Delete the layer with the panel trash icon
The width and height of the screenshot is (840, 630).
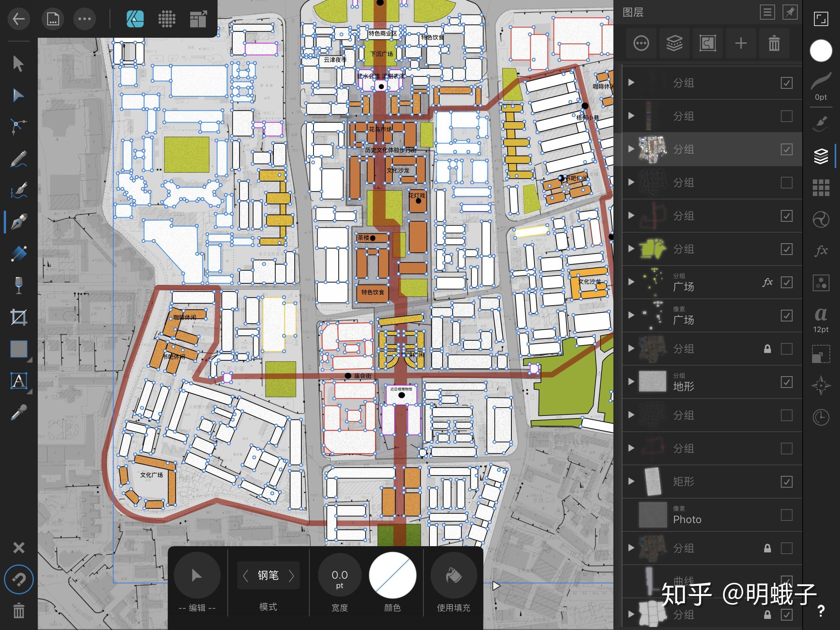pos(774,43)
